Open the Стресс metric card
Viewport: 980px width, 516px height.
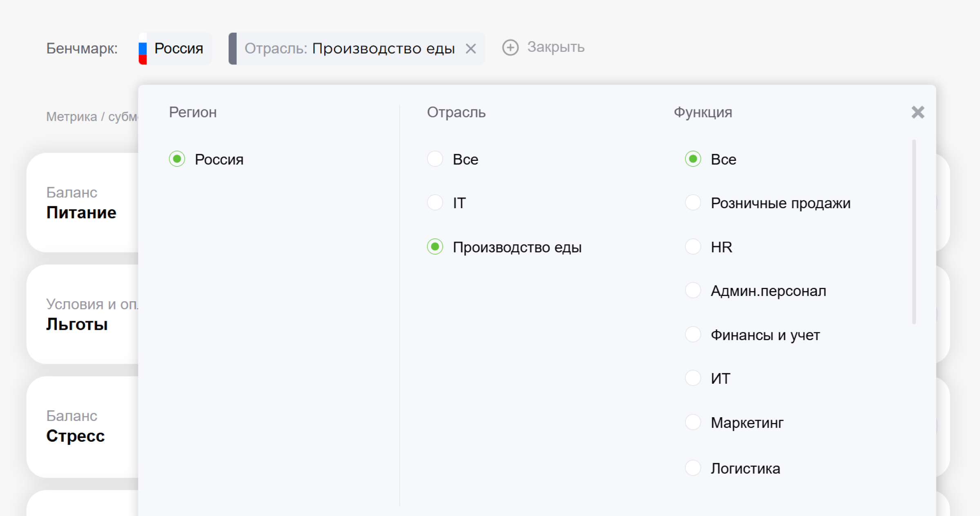(x=82, y=427)
